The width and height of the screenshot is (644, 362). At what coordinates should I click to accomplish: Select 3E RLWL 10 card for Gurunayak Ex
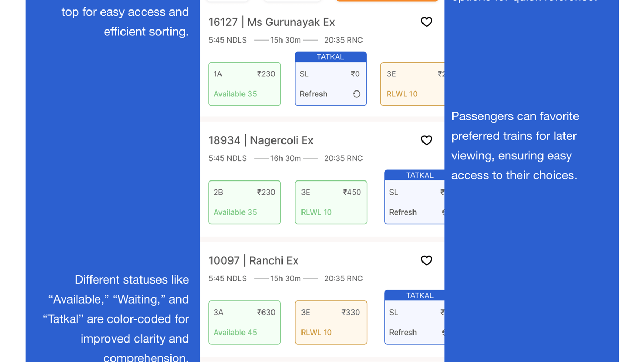(412, 84)
